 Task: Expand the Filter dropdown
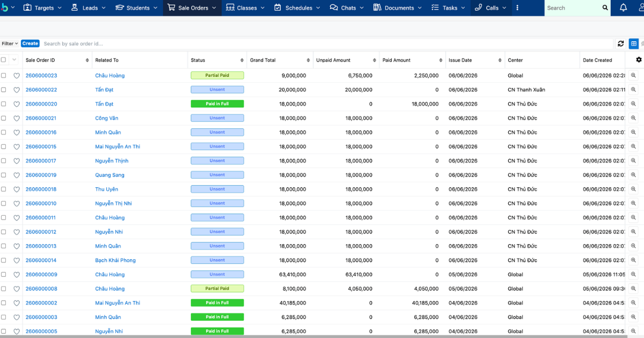pos(10,43)
